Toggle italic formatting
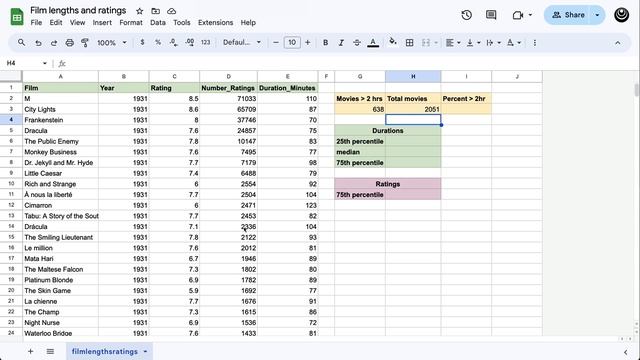 [x=341, y=42]
